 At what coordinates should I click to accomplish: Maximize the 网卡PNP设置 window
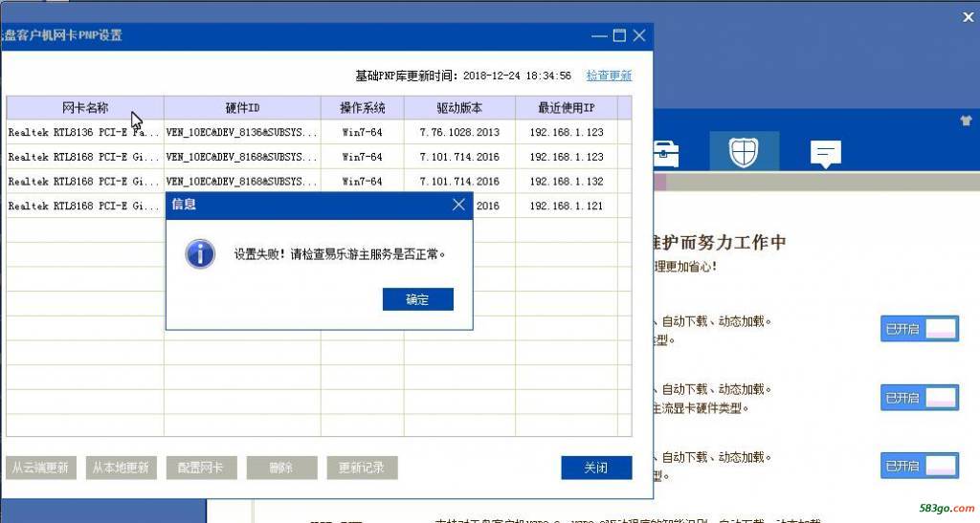tap(619, 35)
